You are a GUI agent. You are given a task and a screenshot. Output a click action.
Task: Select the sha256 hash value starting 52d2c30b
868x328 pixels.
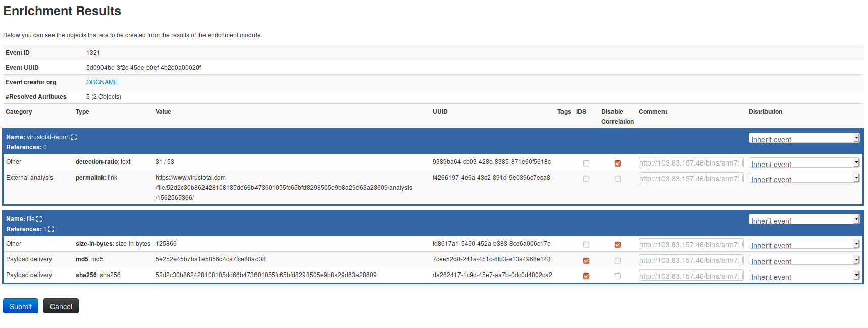[x=266, y=275]
